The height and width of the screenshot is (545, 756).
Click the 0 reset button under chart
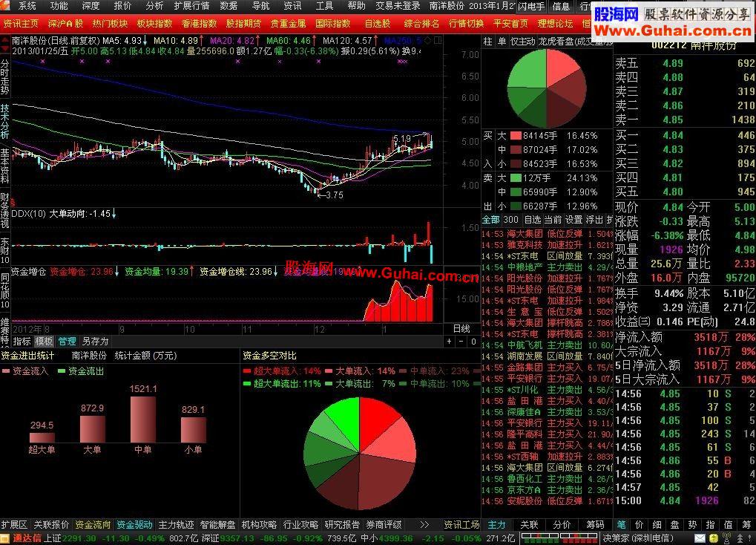coord(473,342)
